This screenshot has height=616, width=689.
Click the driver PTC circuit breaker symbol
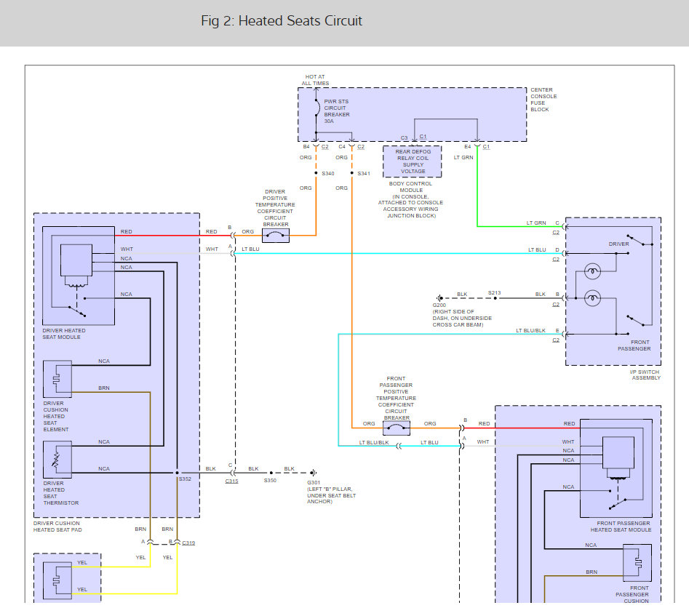point(276,236)
